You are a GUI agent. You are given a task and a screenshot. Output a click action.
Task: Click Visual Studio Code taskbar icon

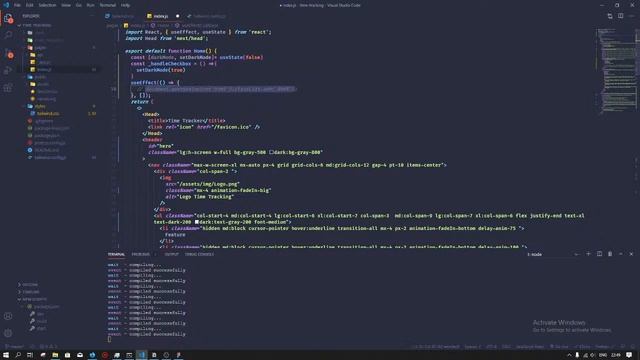click(142, 355)
